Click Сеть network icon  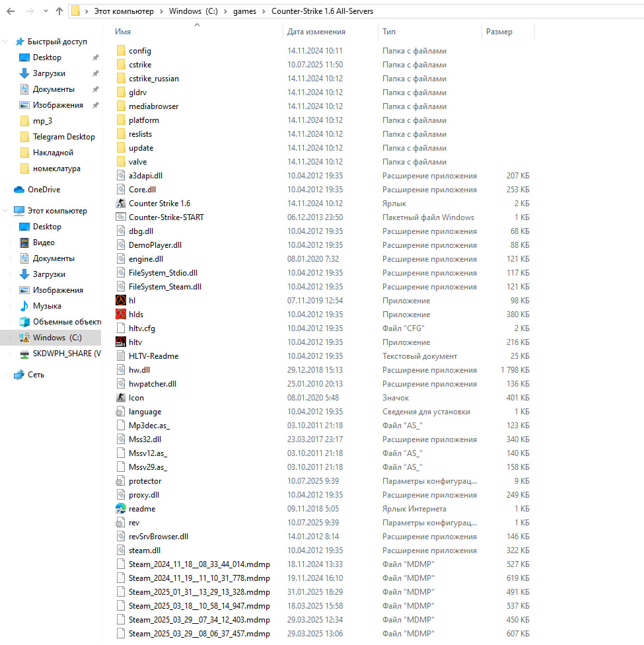tap(19, 375)
